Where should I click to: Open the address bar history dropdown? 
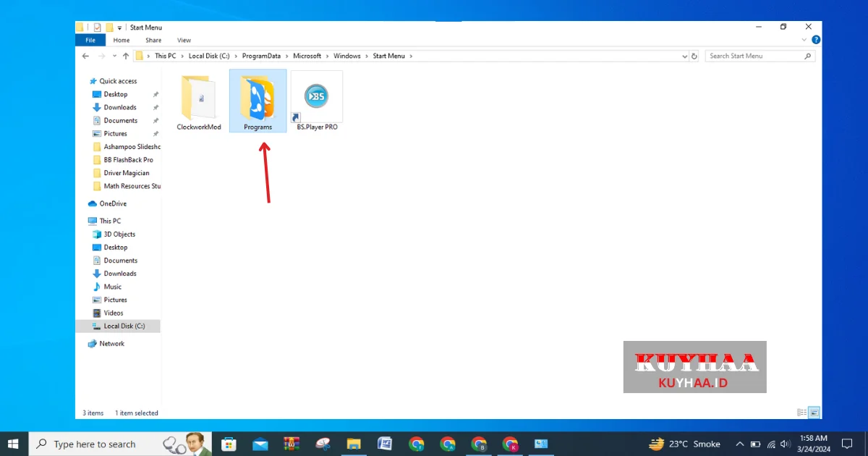[x=684, y=56]
